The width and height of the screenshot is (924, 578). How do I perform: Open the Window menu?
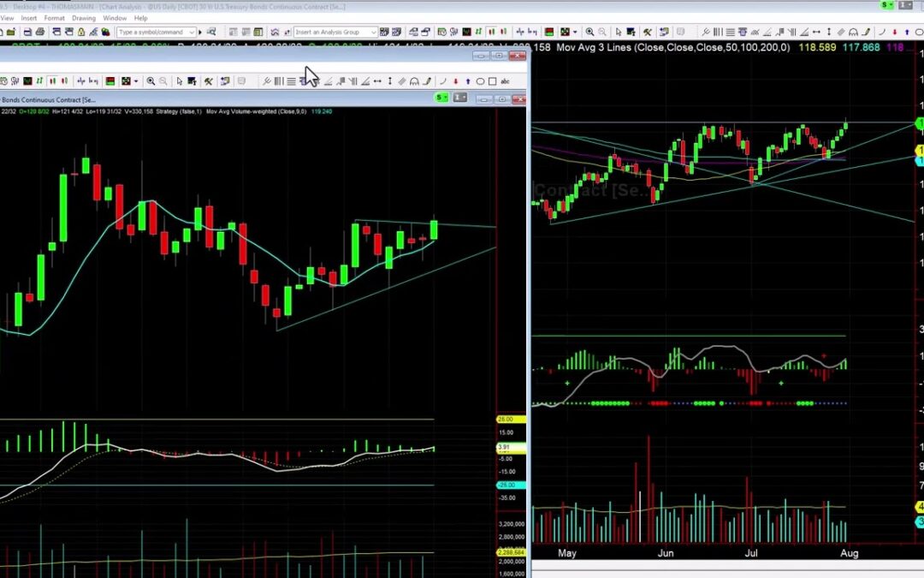115,17
